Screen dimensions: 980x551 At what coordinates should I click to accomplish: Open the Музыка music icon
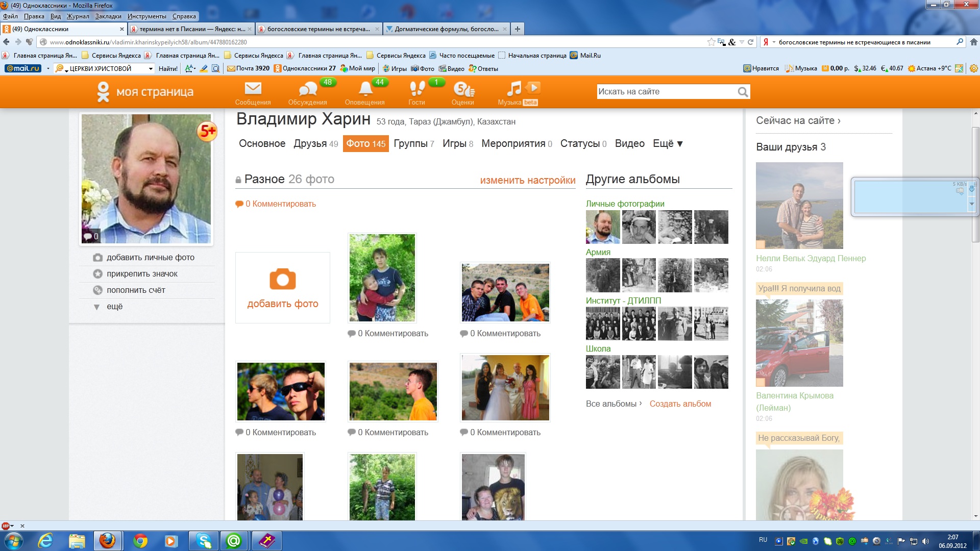pyautogui.click(x=514, y=89)
